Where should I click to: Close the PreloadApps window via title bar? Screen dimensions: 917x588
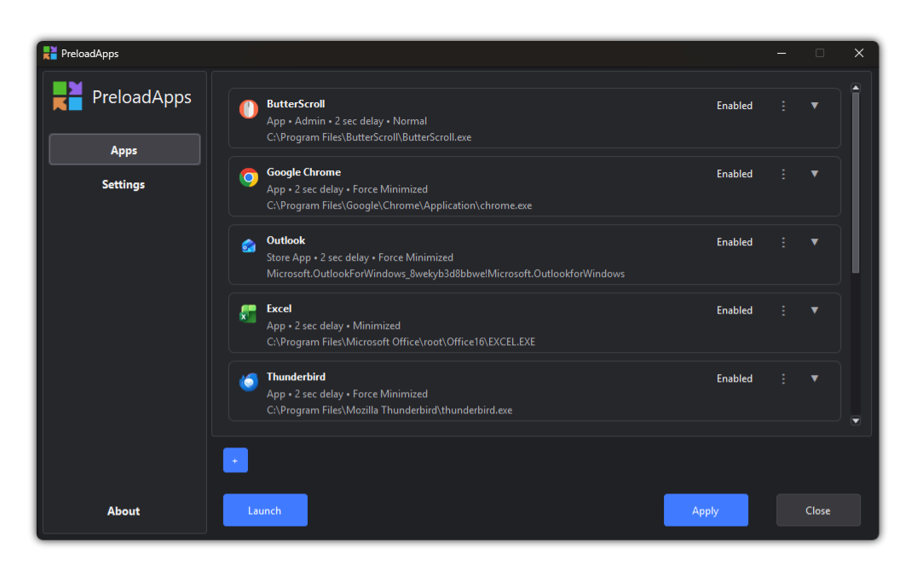click(858, 53)
